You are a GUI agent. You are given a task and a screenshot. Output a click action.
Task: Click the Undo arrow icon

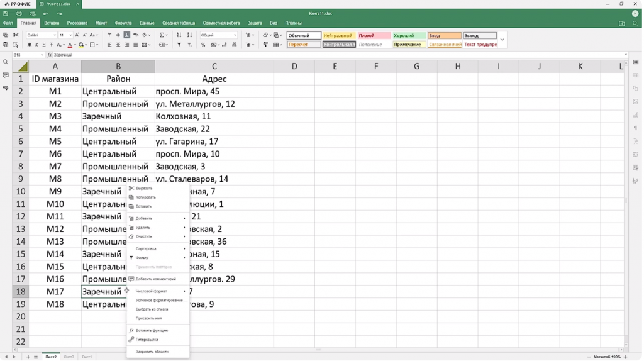click(x=45, y=14)
